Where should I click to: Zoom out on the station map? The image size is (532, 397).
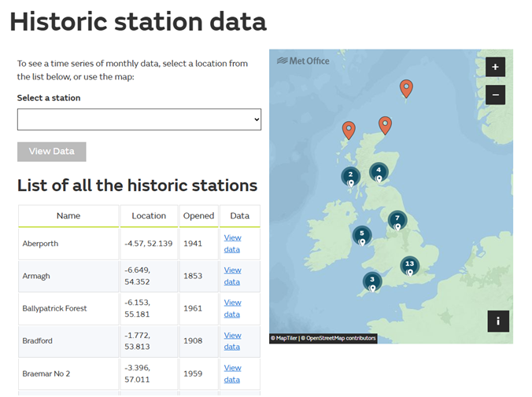(x=495, y=95)
